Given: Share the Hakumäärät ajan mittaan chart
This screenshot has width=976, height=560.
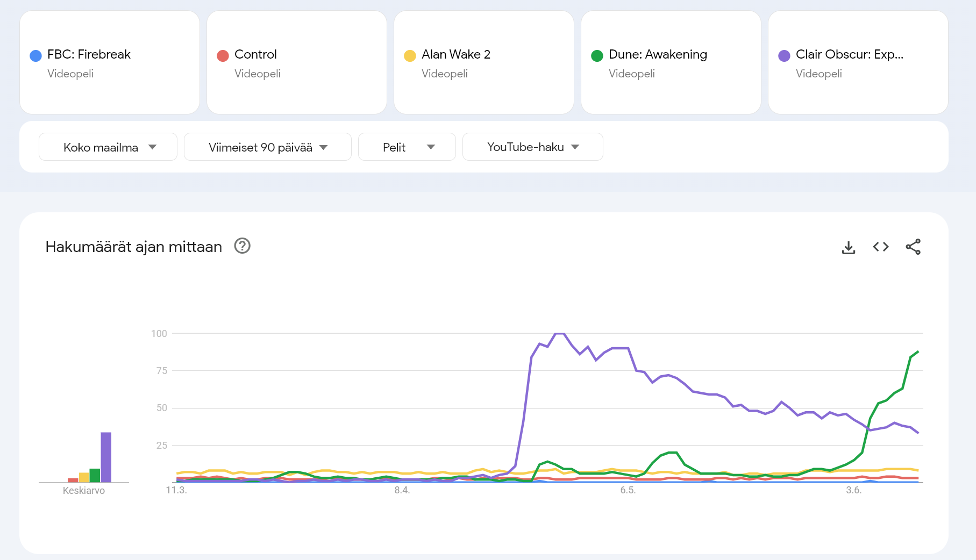Looking at the screenshot, I should 913,247.
